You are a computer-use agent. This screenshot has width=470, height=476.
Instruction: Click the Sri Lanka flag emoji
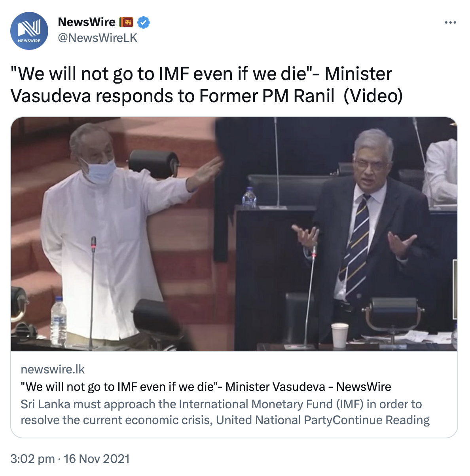tap(126, 22)
